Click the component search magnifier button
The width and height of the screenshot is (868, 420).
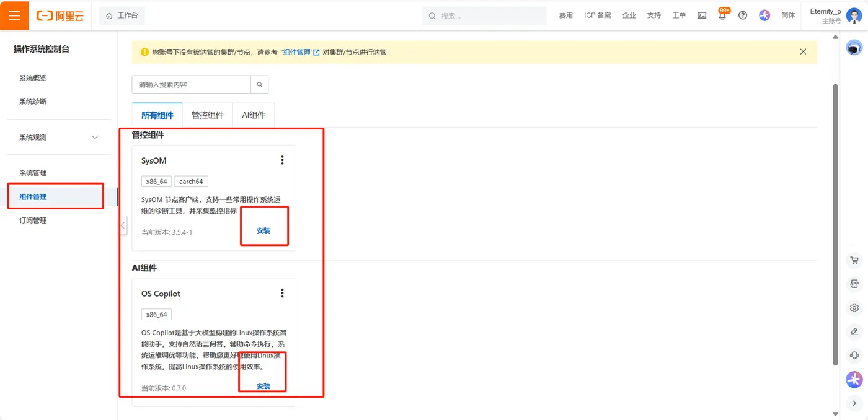(260, 85)
